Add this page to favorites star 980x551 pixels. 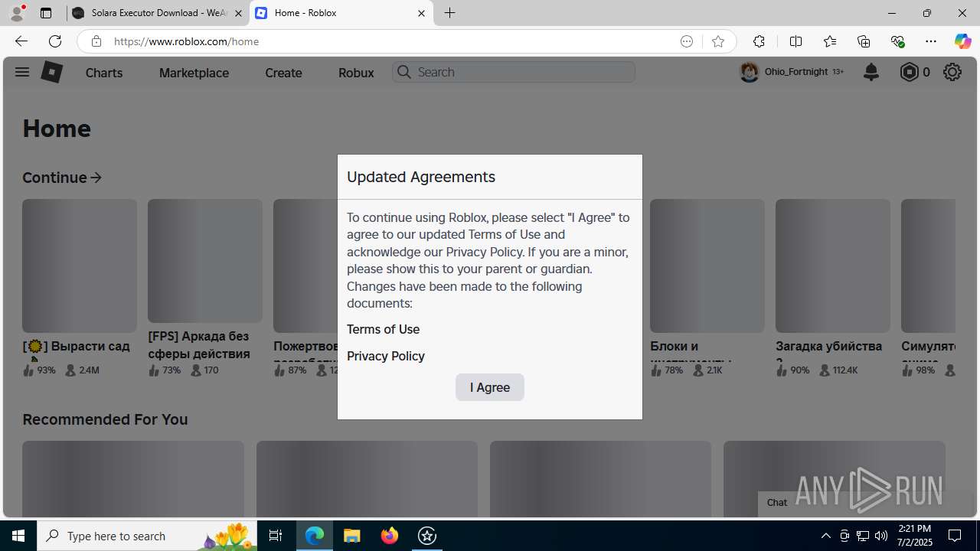pos(717,41)
